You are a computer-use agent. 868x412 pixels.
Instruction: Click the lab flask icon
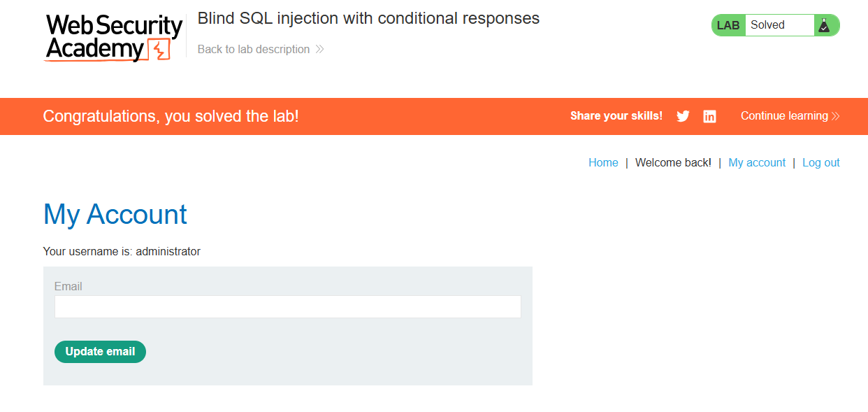[x=824, y=25]
